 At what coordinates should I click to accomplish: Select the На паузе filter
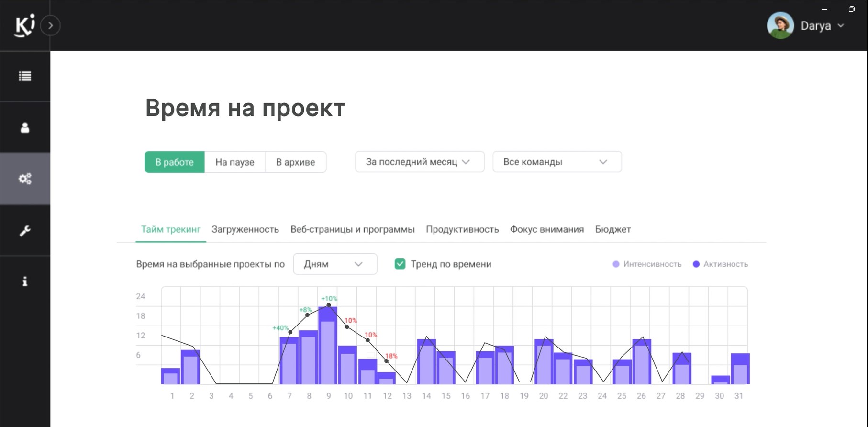click(234, 162)
